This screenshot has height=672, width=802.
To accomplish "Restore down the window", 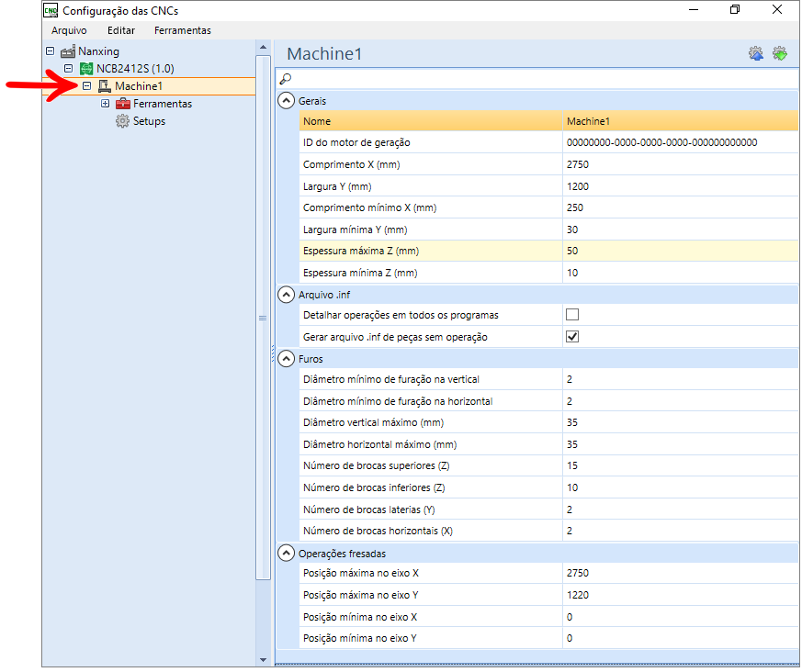I will (735, 10).
